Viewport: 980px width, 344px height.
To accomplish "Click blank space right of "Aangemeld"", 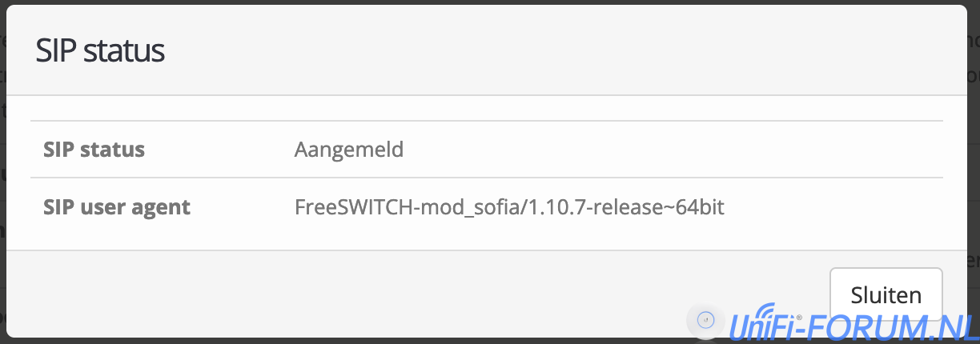I will point(641,150).
